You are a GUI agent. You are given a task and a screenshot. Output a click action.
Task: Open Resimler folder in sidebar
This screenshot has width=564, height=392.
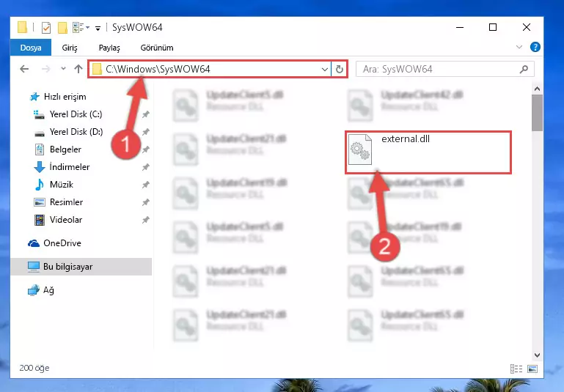point(66,202)
